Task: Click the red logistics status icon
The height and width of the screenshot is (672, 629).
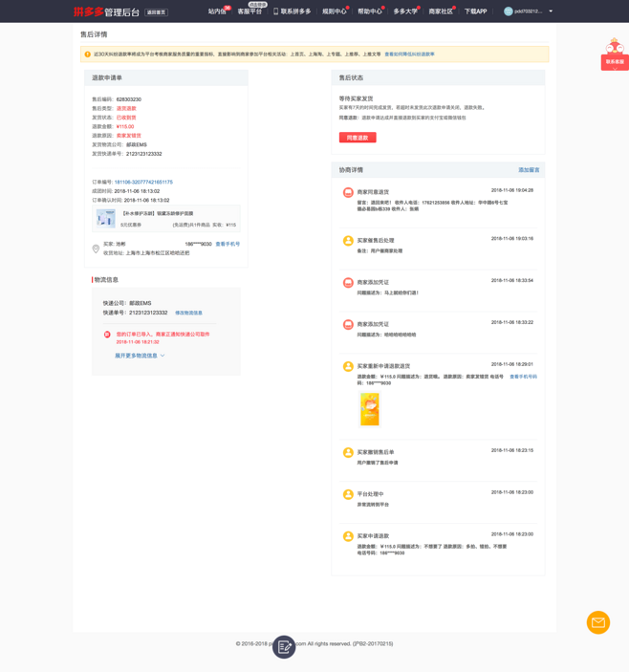Action: (x=107, y=335)
